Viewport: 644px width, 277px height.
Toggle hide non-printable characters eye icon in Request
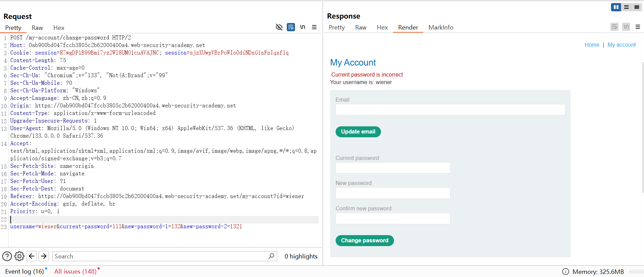tap(279, 27)
